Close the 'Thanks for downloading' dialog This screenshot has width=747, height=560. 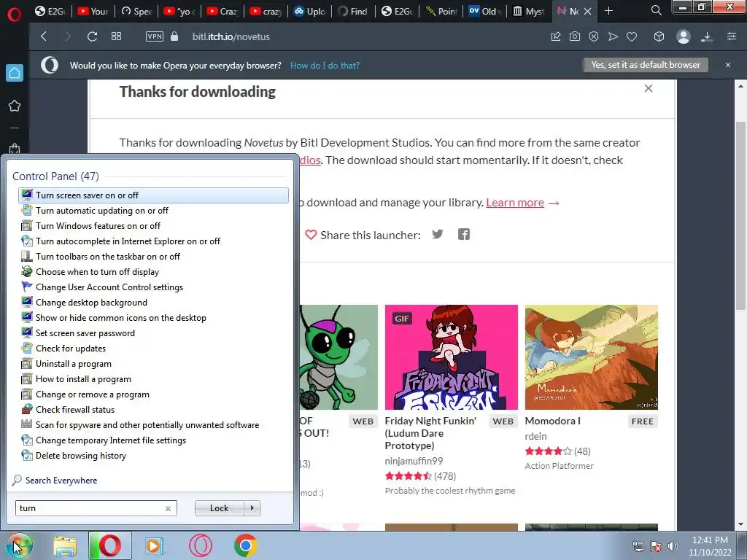[649, 88]
